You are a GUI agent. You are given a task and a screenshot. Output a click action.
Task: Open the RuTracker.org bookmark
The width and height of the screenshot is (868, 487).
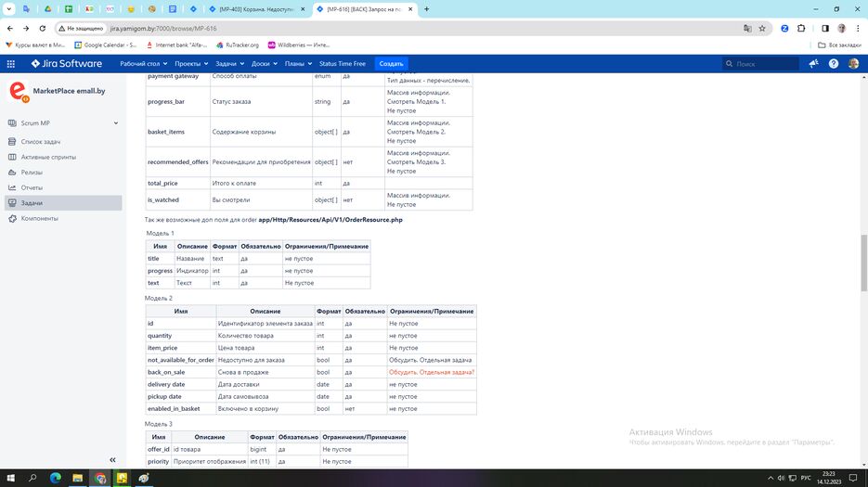[x=238, y=45]
